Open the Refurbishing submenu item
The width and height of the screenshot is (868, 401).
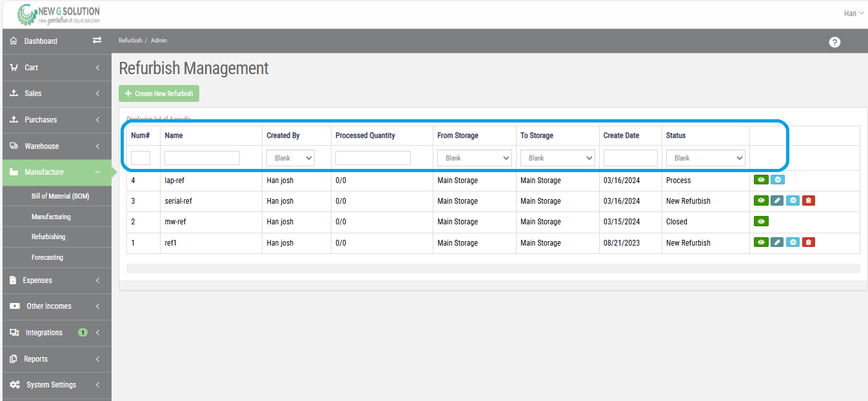48,237
